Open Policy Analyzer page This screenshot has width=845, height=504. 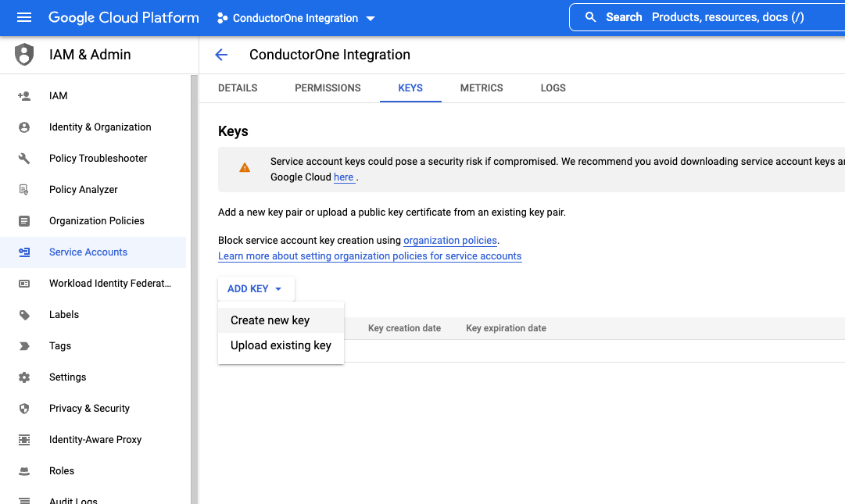tap(84, 190)
